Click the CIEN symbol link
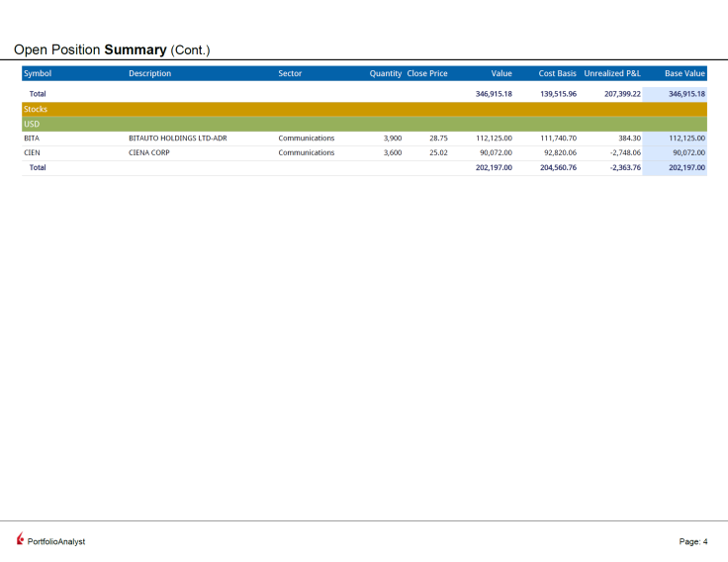The image size is (728, 562). click(32, 153)
